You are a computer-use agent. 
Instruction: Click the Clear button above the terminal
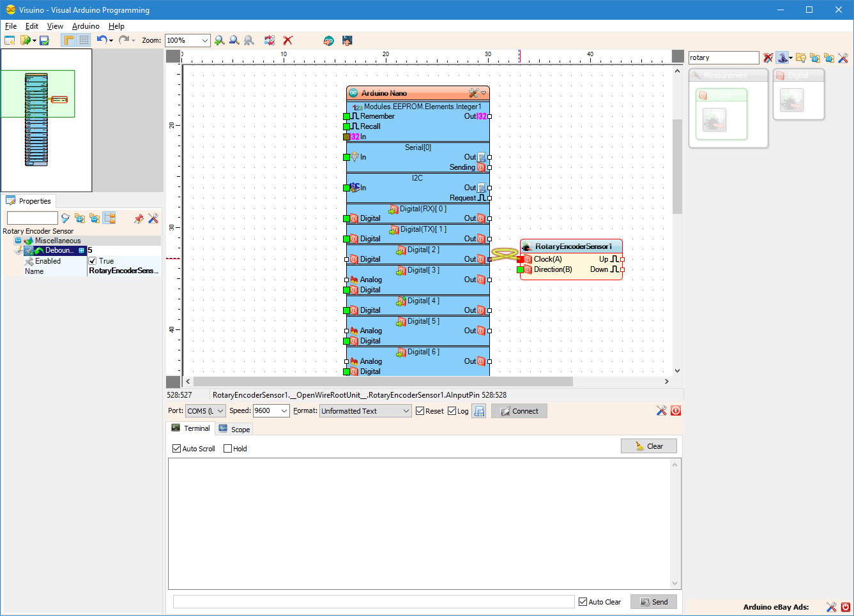click(x=648, y=446)
